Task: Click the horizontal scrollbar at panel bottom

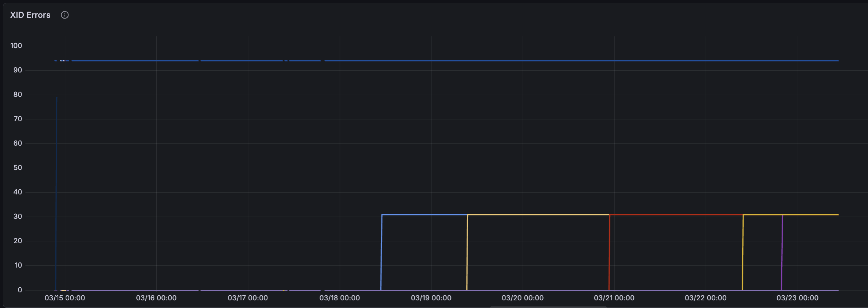Action: pyautogui.click(x=548, y=307)
